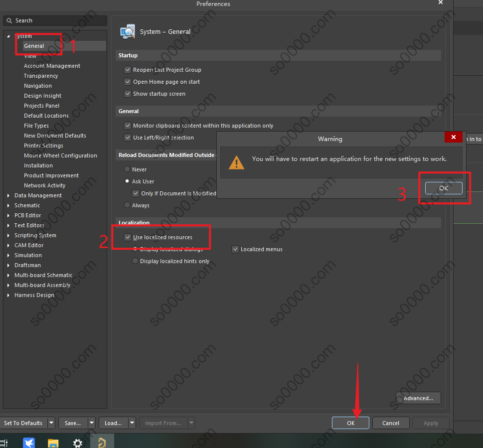Open the Altium Designer taskbar icon
This screenshot has height=448, width=483.
pos(102,443)
